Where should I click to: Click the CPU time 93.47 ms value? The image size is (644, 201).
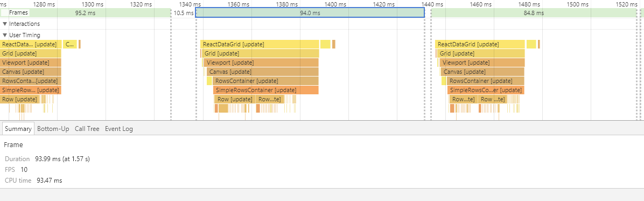(50, 181)
